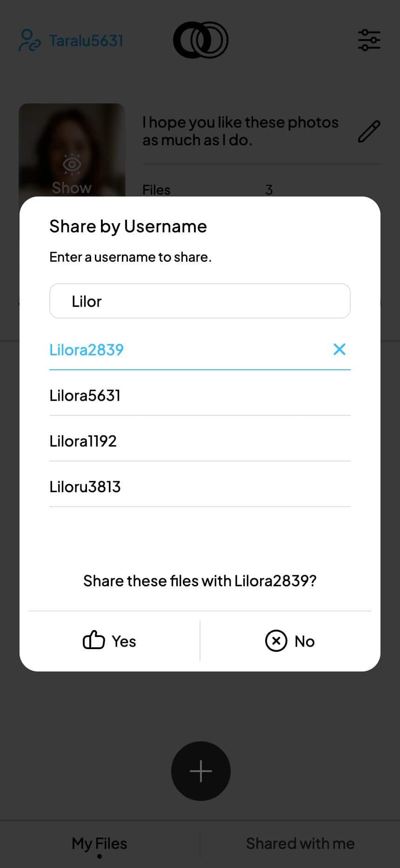
Task: Click the circled X icon next to No
Action: tap(276, 641)
